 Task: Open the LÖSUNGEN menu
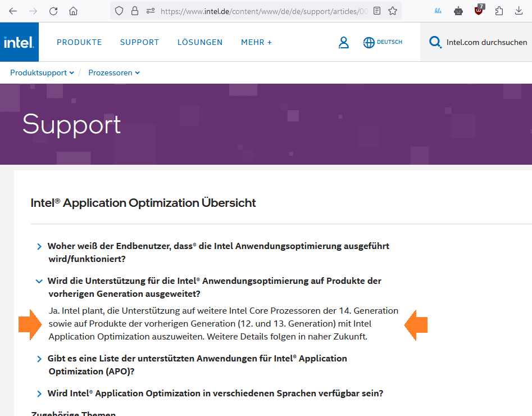pyautogui.click(x=200, y=43)
